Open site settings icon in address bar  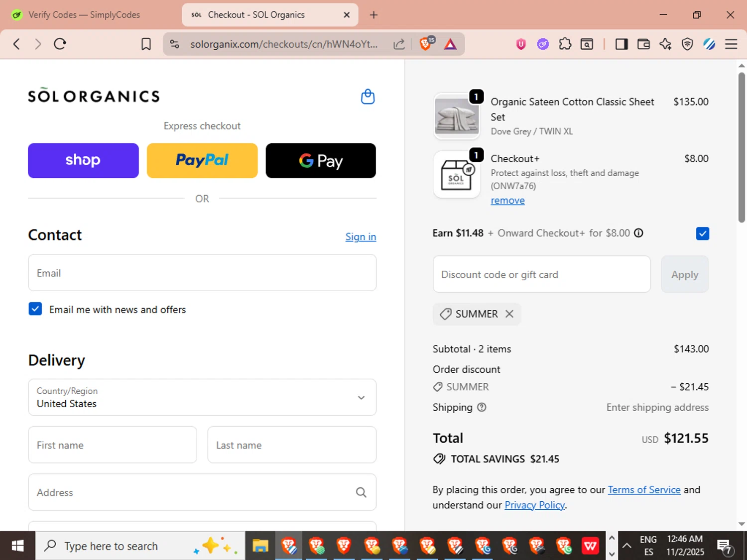point(175,44)
